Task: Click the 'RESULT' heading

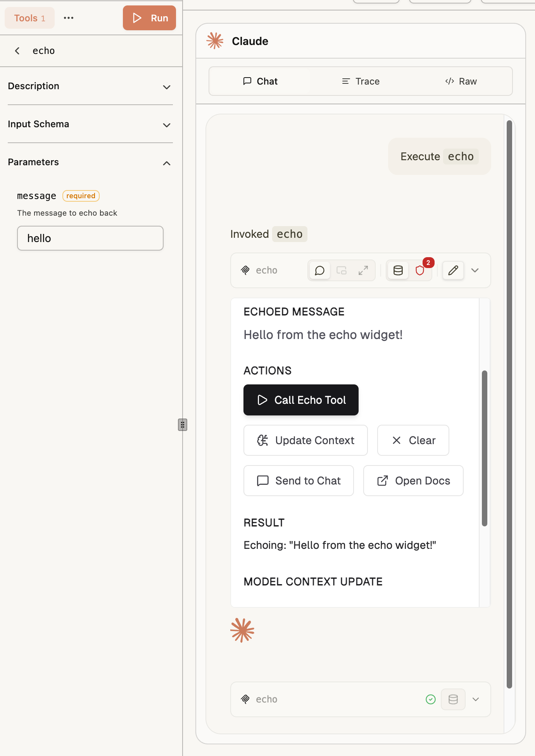Action: pos(264,522)
